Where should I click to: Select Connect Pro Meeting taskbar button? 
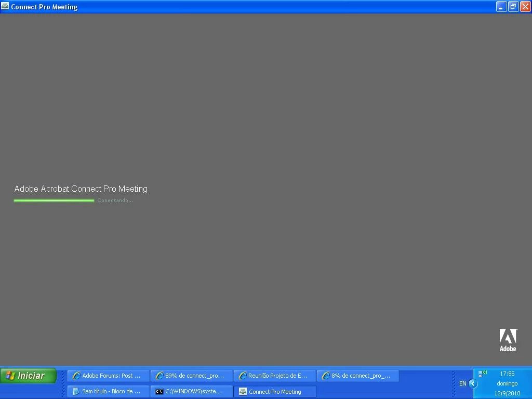tap(275, 391)
